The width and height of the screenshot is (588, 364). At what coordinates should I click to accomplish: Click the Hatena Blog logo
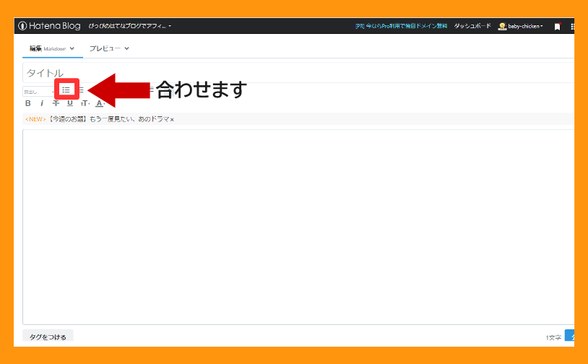tap(50, 26)
